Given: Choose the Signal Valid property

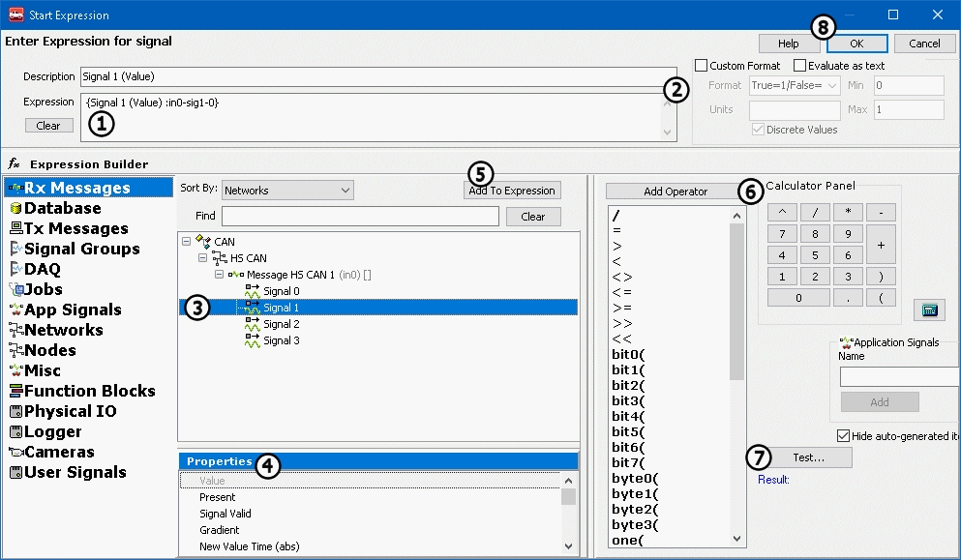Looking at the screenshot, I should (225, 514).
